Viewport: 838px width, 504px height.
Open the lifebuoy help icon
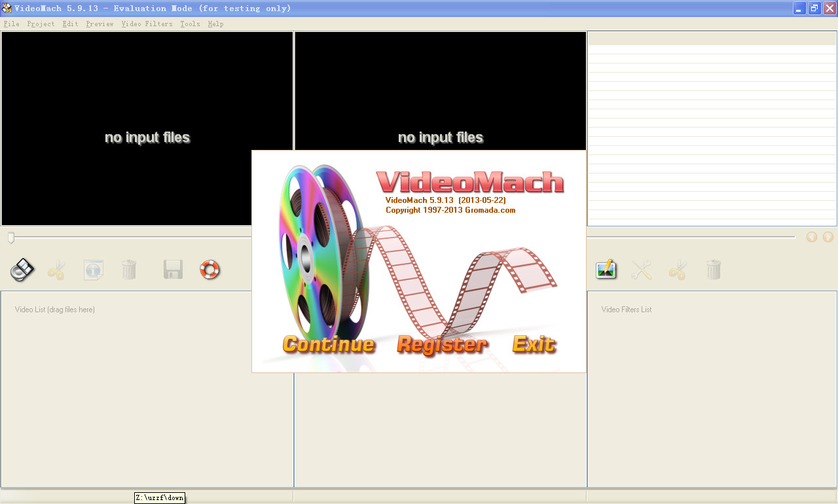point(209,270)
